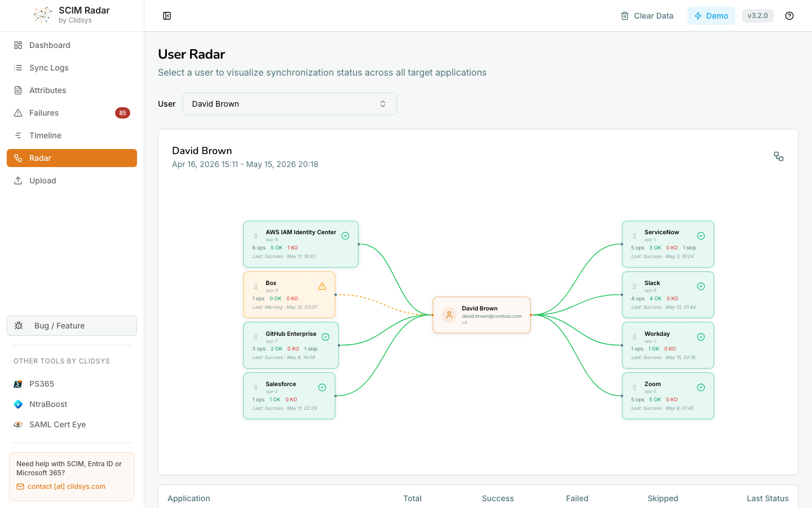The width and height of the screenshot is (812, 508).
Task: Open Failures page
Action: (x=72, y=113)
